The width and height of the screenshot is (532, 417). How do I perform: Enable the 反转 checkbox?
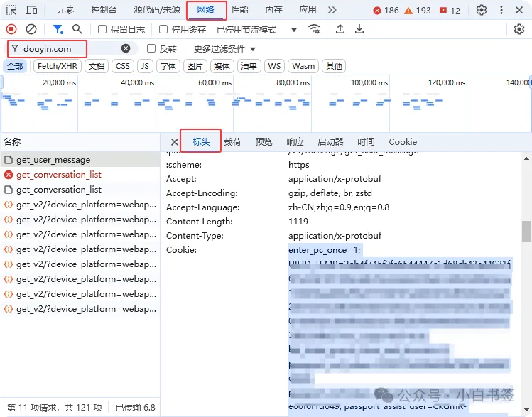click(151, 48)
